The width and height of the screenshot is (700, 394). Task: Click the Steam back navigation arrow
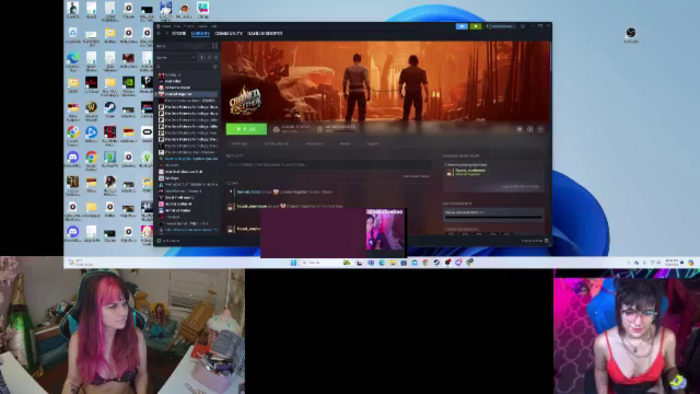point(159,33)
